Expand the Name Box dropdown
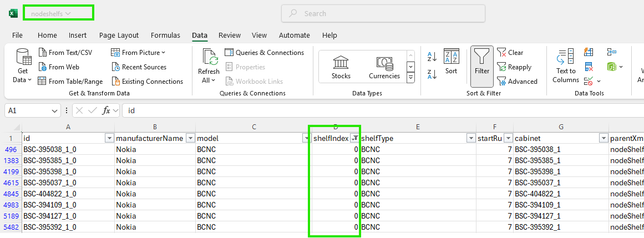Viewport: 644px width, 238px height. (54, 111)
